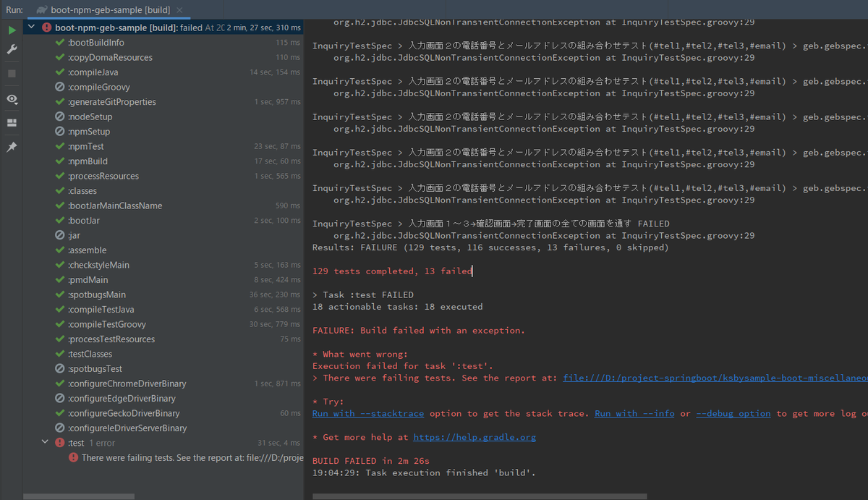Viewport: 868px width, 500px height.
Task: Click the red error icon beside :test
Action: [60, 443]
